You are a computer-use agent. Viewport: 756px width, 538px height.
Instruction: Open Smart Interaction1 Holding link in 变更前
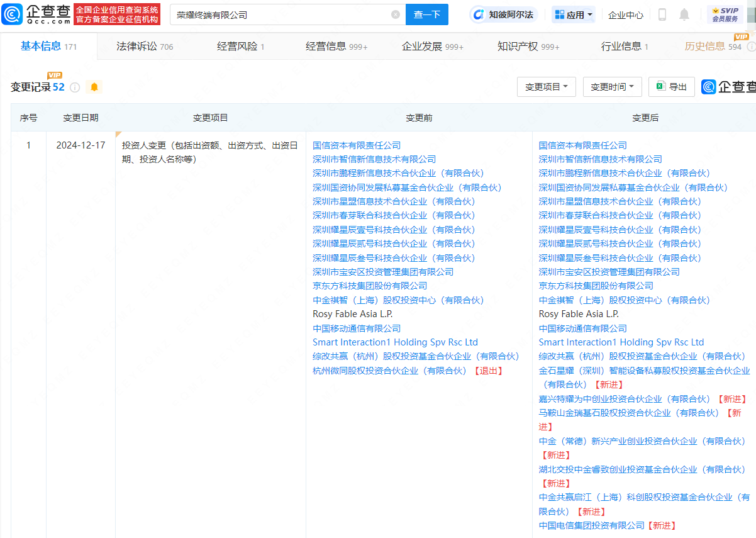pos(395,342)
